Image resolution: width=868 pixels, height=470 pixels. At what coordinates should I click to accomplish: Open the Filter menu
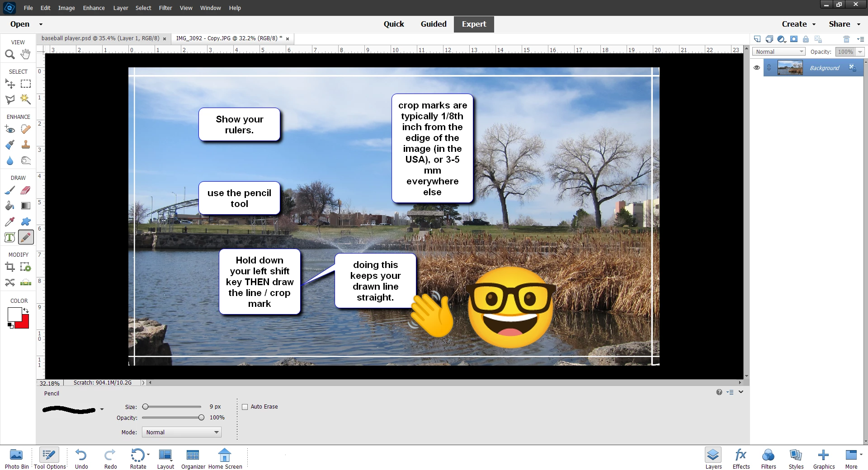(165, 8)
